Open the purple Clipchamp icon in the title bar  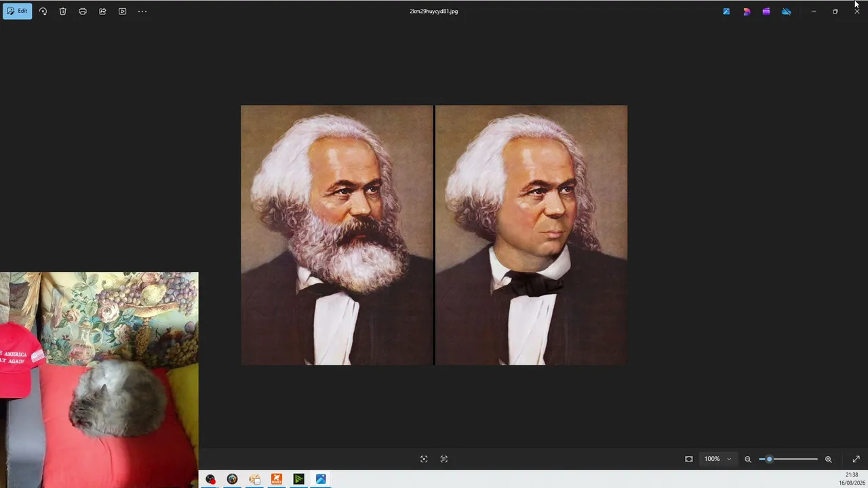point(766,12)
